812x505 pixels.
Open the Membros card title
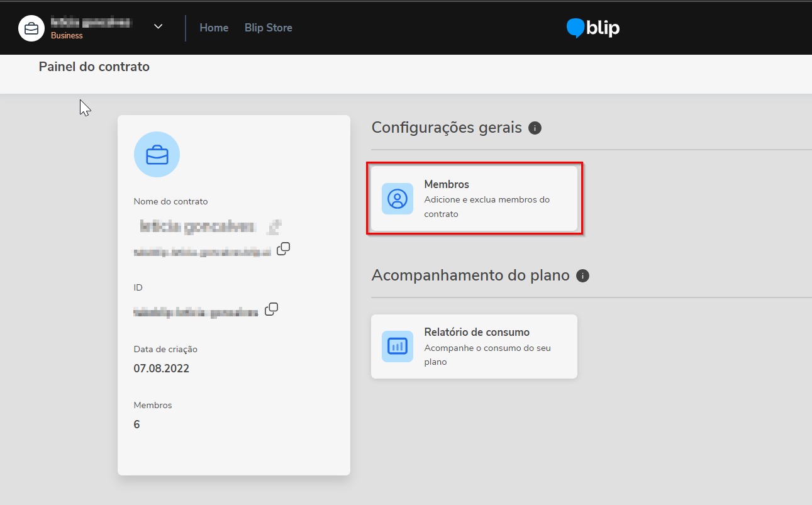[x=447, y=184]
